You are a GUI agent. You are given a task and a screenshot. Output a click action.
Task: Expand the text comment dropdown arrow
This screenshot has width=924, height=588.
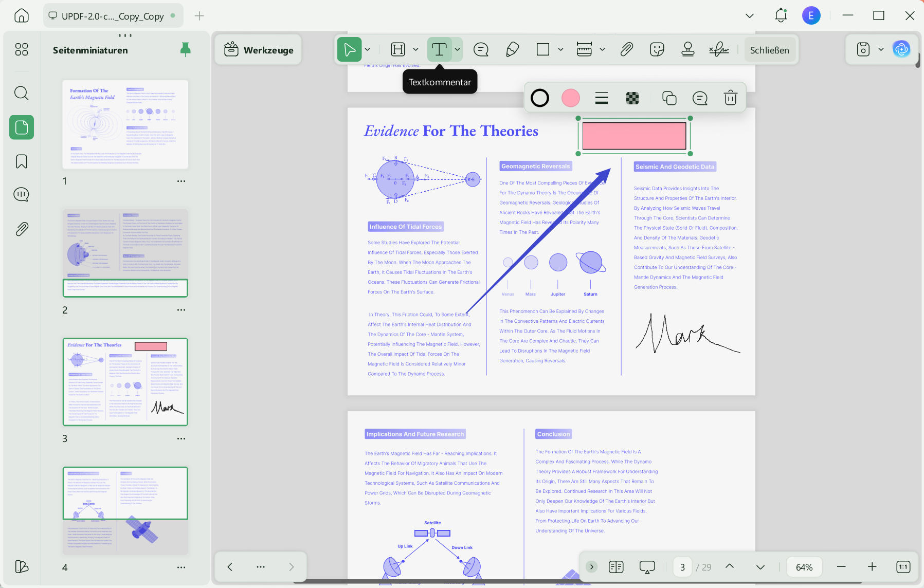pyautogui.click(x=457, y=49)
